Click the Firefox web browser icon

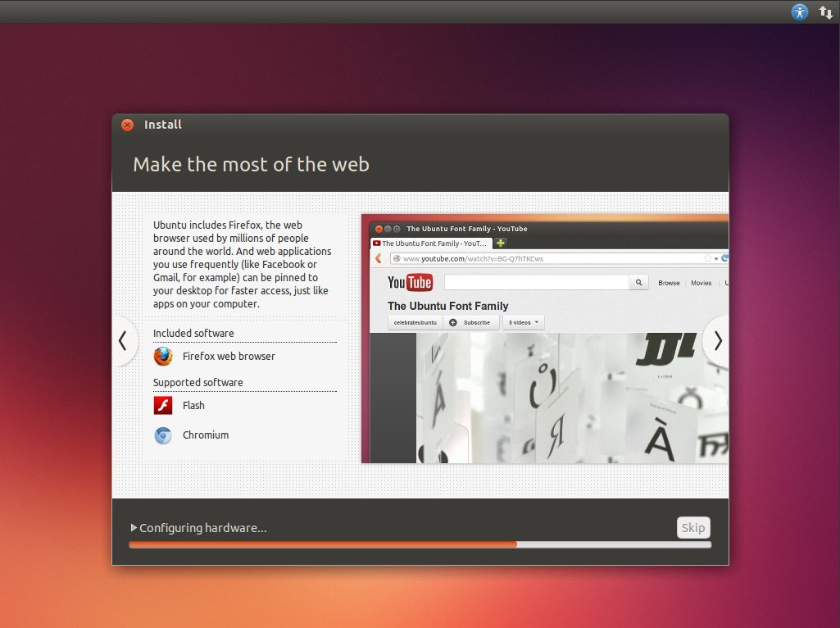[x=163, y=357]
